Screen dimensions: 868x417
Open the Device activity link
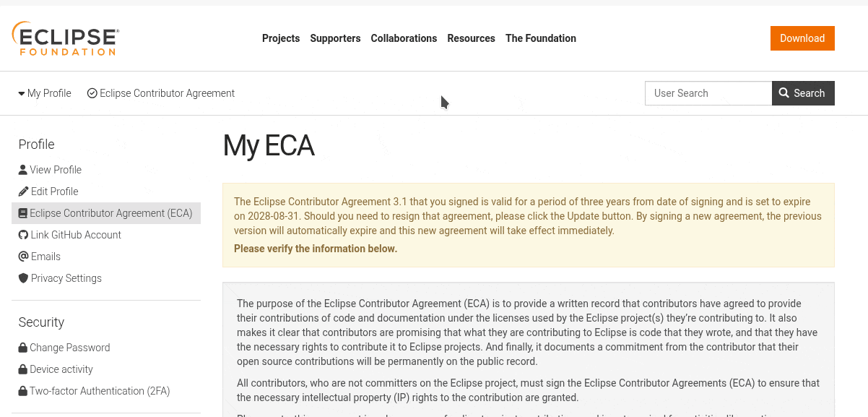61,369
